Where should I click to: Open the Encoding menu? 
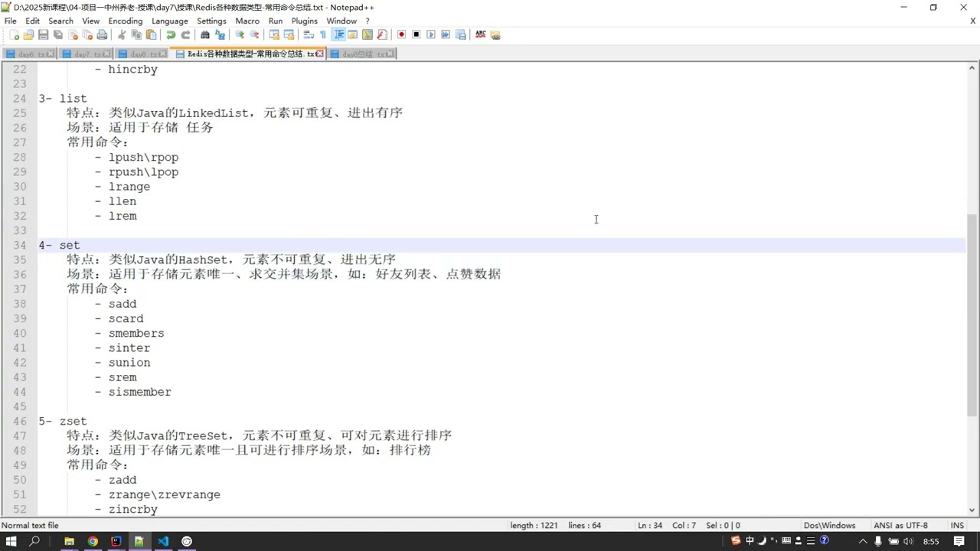126,21
